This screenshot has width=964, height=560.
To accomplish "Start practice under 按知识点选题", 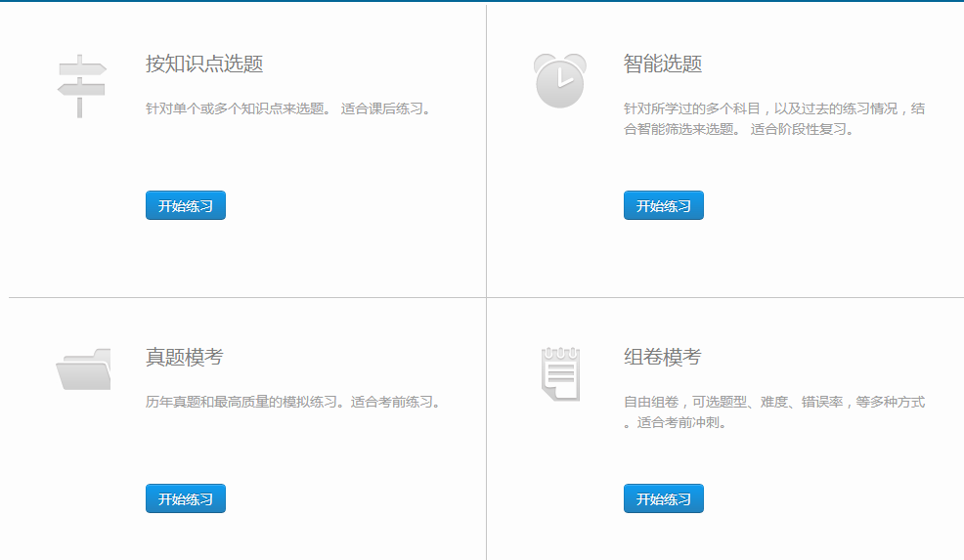I will (186, 205).
